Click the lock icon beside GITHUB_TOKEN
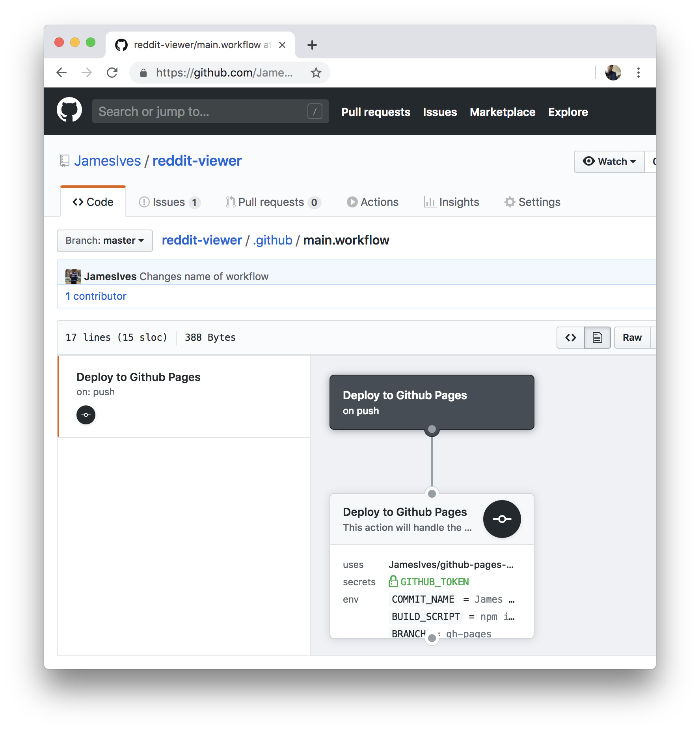Viewport: 700px width, 732px height. pos(393,581)
